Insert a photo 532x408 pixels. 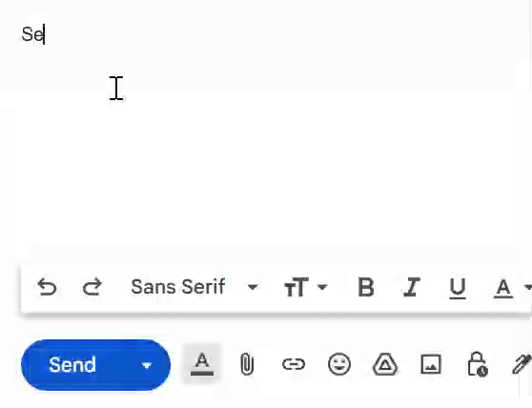tap(431, 364)
